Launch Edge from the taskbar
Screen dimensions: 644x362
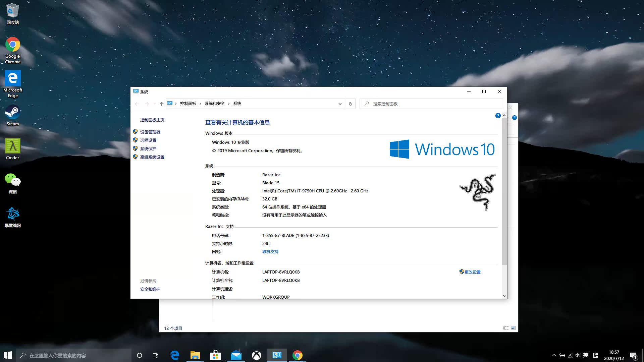click(175, 355)
